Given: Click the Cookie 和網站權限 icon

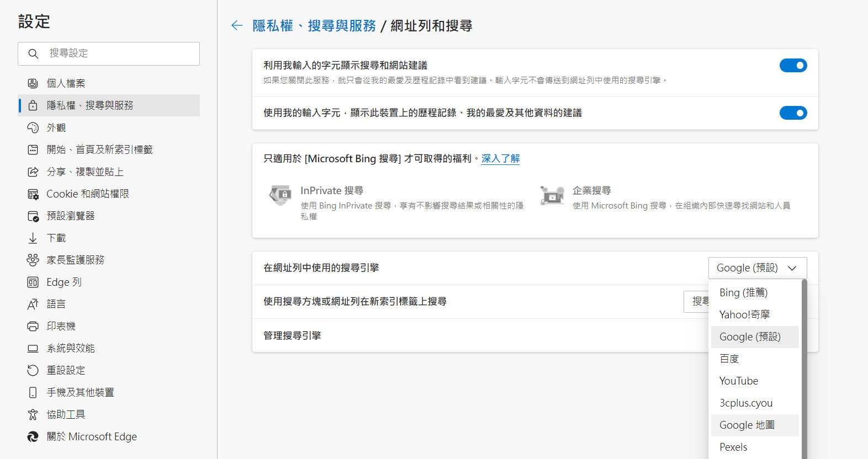Looking at the screenshot, I should 33,194.
